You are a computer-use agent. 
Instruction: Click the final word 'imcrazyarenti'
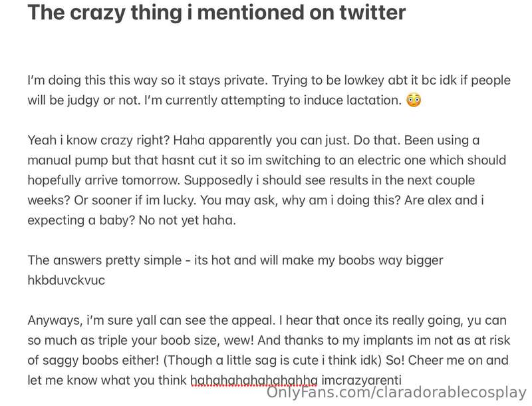coord(361,380)
